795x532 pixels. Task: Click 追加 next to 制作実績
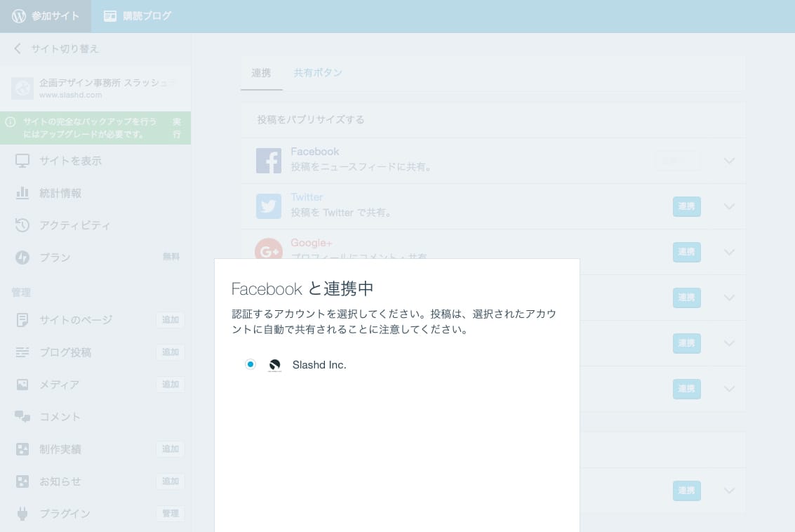click(171, 448)
